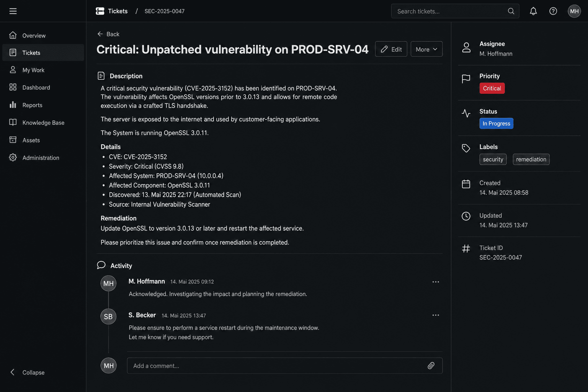The height and width of the screenshot is (392, 588).
Task: Open MH user avatar in header
Action: (x=574, y=11)
